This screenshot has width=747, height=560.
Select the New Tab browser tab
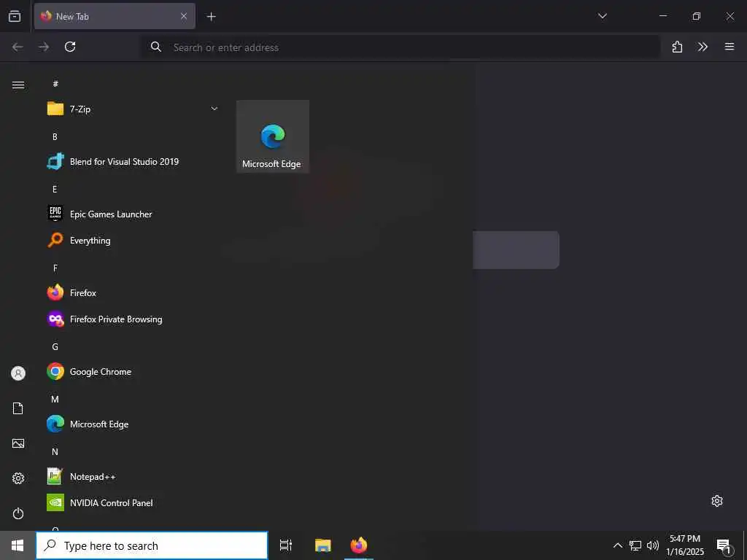pyautogui.click(x=115, y=16)
